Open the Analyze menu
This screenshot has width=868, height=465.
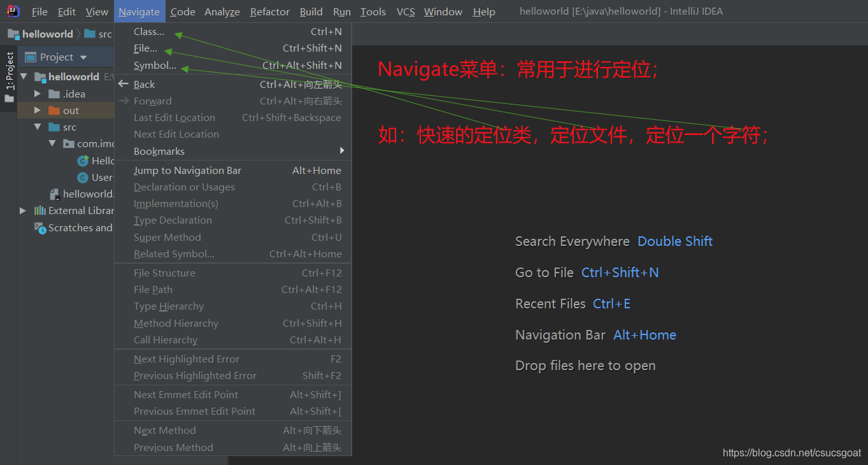pos(222,11)
